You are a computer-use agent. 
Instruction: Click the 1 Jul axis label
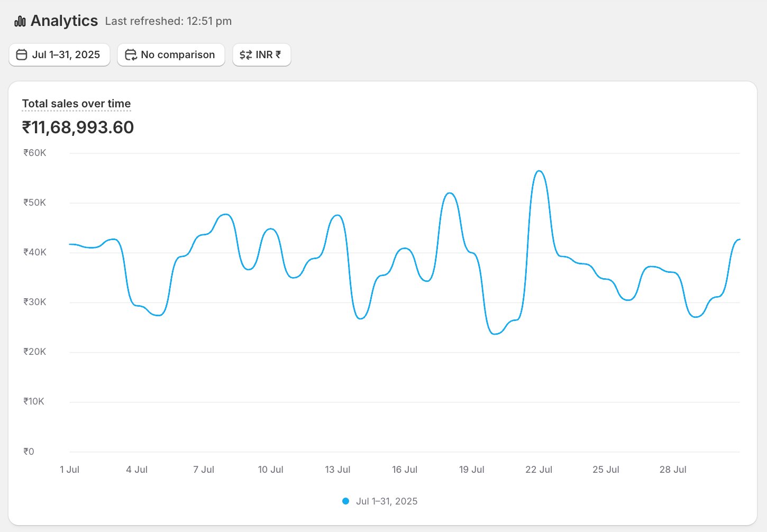point(70,470)
